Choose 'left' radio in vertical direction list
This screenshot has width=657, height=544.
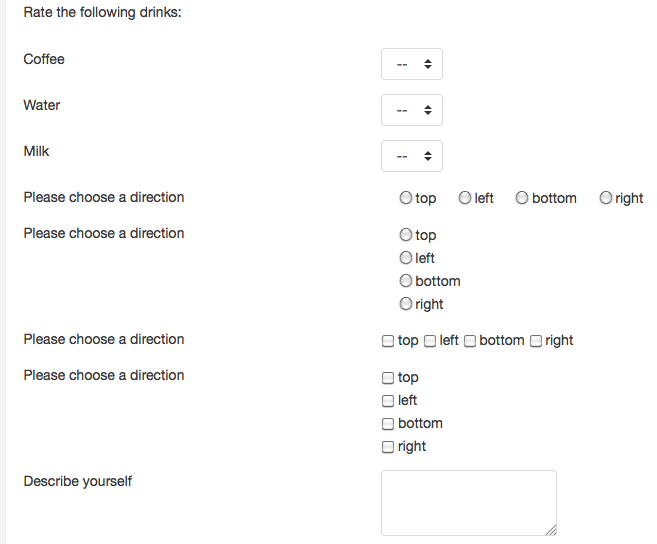coord(405,258)
